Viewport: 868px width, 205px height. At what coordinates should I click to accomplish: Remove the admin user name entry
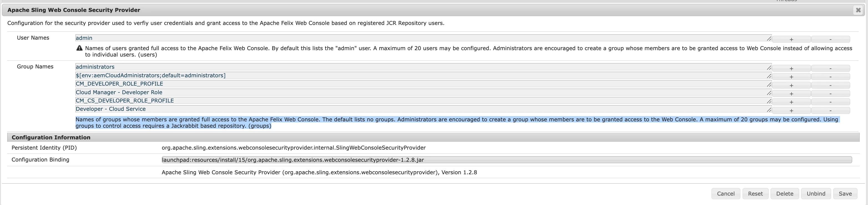tap(830, 39)
